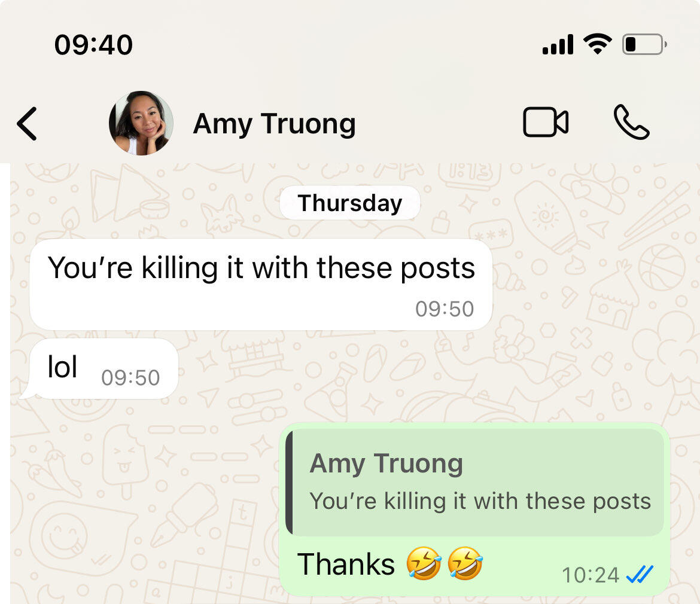Tap the cellular signal bars icon
The width and height of the screenshot is (700, 604).
click(558, 45)
